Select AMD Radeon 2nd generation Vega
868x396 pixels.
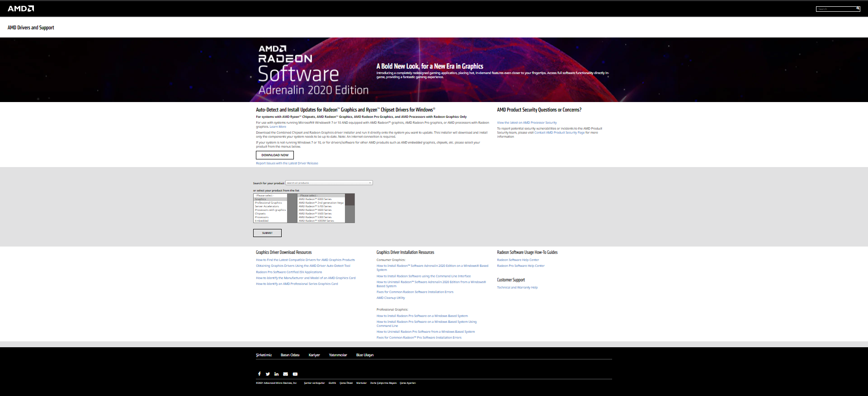(321, 203)
